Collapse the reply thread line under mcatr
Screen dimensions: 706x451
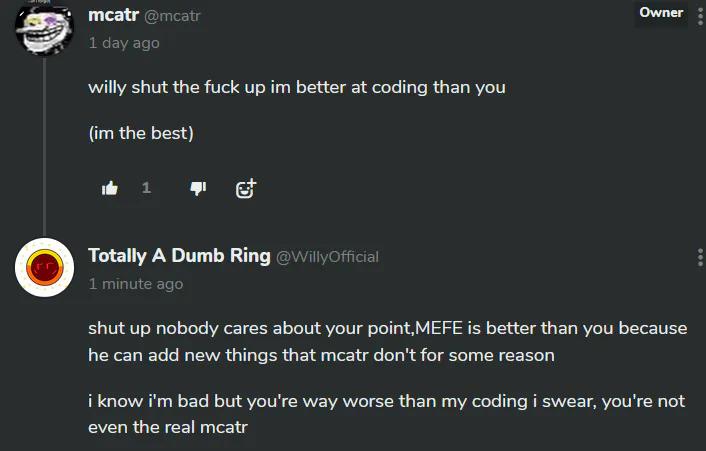44,140
